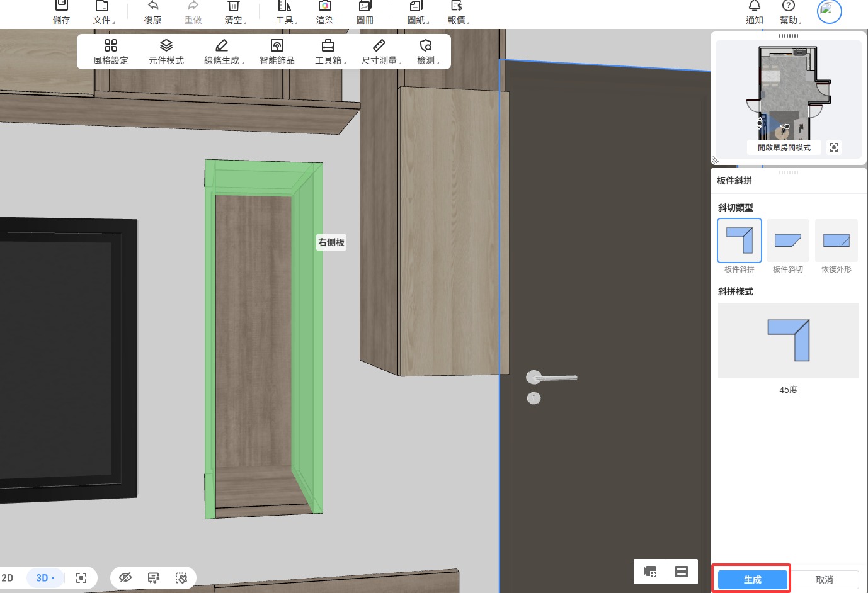Open the 尺寸測量 measurement dropdown
Image resolution: width=868 pixels, height=593 pixels.
point(381,52)
